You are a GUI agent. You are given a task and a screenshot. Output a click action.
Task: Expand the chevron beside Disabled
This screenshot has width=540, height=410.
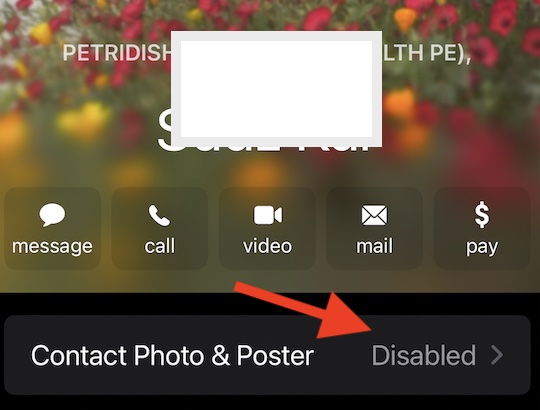click(x=497, y=355)
